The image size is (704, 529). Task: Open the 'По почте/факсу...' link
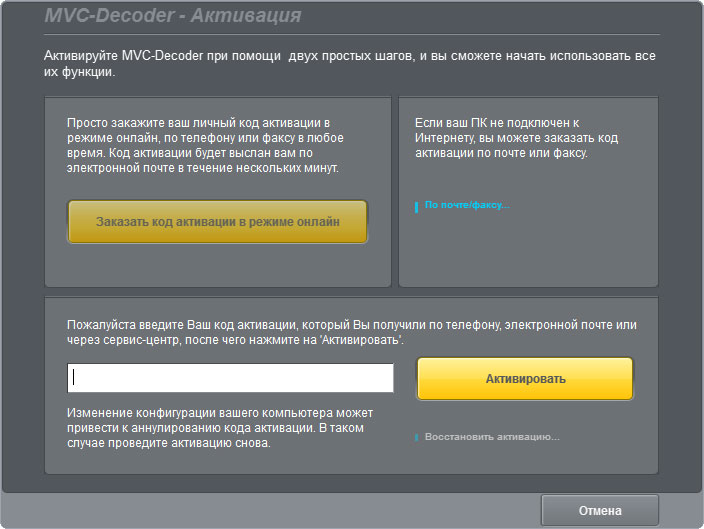point(467,205)
